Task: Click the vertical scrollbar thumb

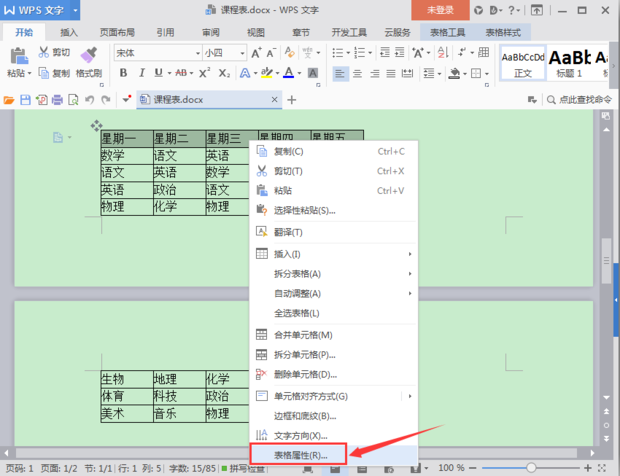Action: point(606,261)
